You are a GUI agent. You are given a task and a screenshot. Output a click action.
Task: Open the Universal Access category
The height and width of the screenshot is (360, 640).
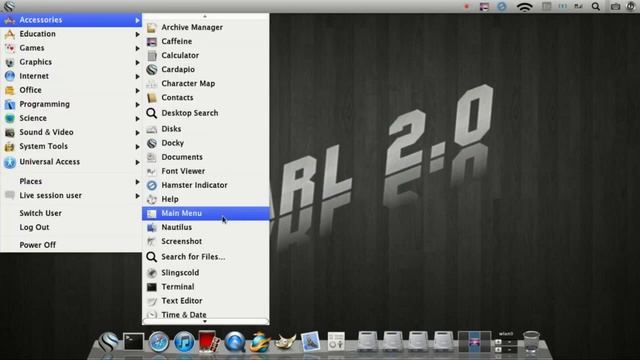(x=71, y=162)
